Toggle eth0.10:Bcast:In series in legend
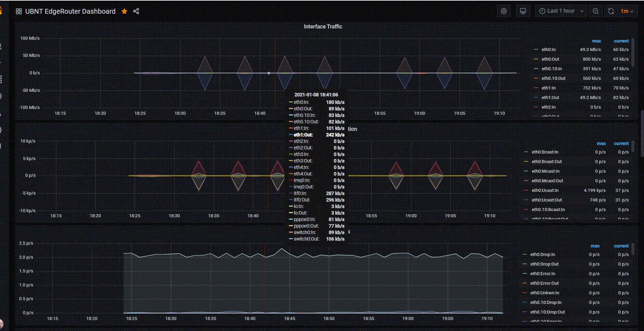The width and height of the screenshot is (644, 331). [x=548, y=209]
